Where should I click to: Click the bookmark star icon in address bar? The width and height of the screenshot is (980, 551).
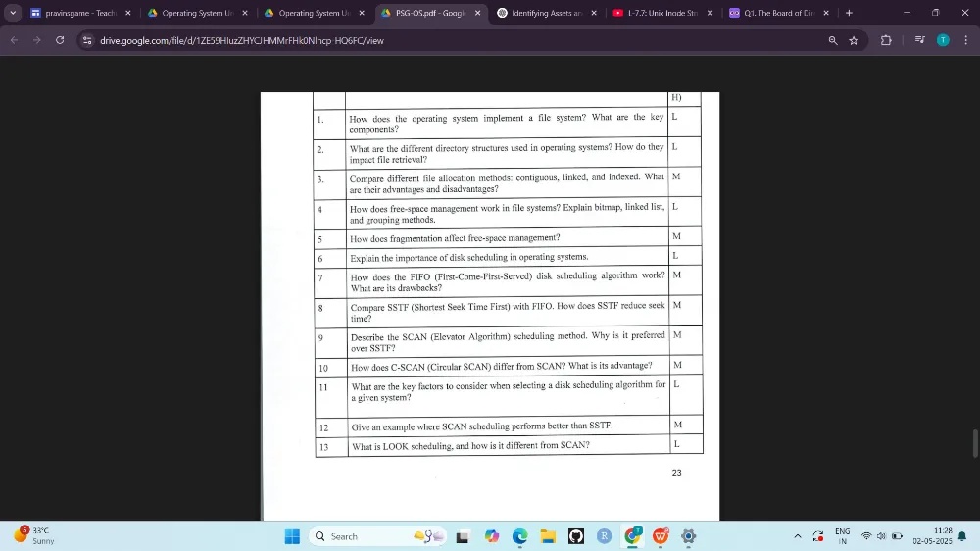[x=854, y=40]
